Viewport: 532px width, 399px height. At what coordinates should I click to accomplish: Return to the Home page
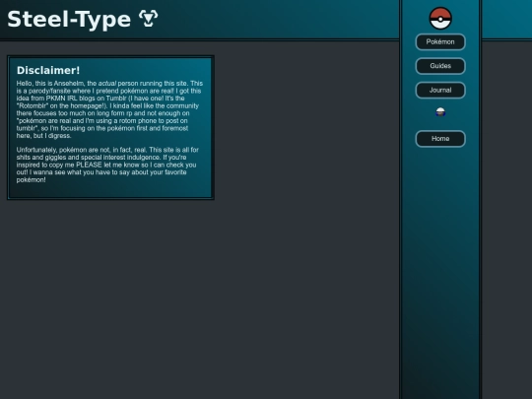click(440, 139)
